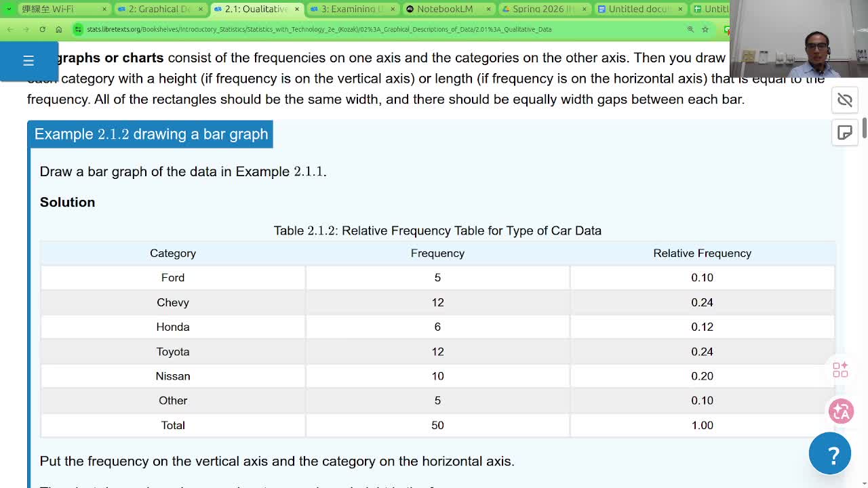The image size is (868, 488).
Task: Open the sticky note annotation button
Action: click(x=844, y=132)
